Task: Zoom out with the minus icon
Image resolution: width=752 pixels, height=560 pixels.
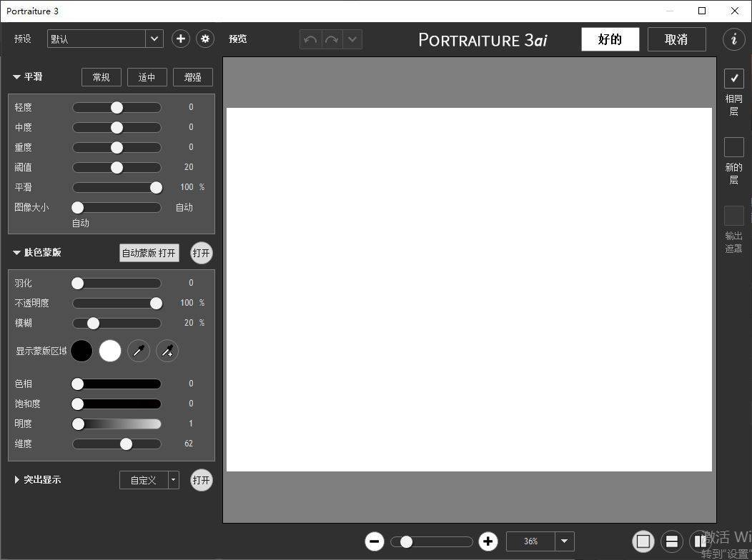Action: [375, 541]
